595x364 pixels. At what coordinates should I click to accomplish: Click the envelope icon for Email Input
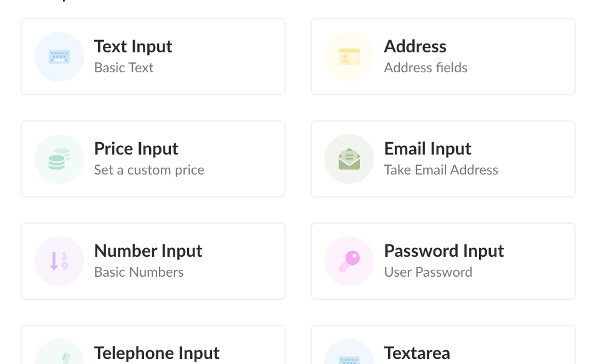(349, 159)
